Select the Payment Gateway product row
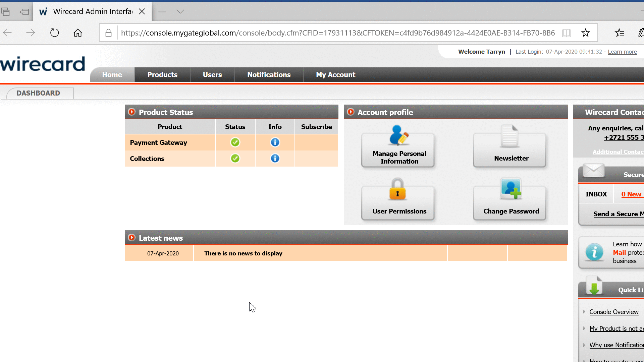Image resolution: width=644 pixels, height=362 pixels. coord(231,142)
